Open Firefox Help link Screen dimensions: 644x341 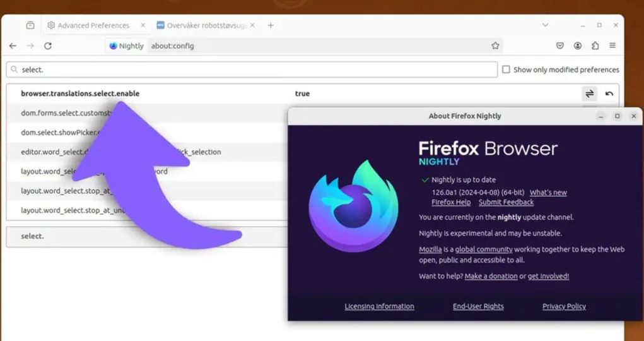click(451, 202)
